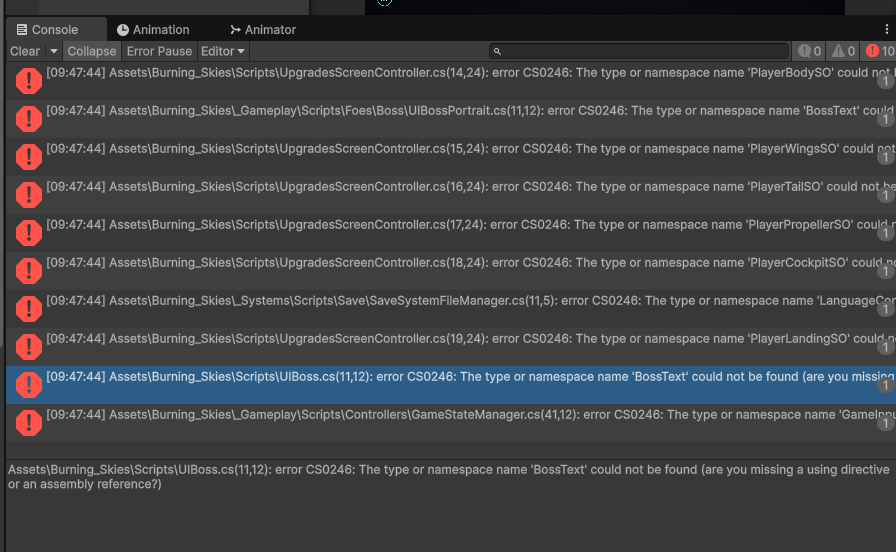
Task: Click error icon beside UIBossPortrait.cs entry
Action: 29,119
